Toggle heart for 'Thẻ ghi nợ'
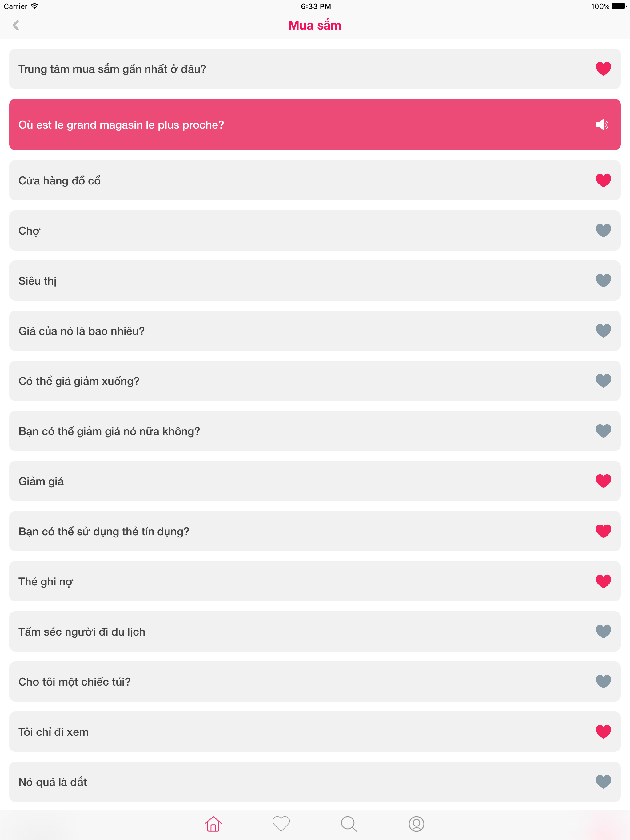630x840 pixels. [x=603, y=581]
